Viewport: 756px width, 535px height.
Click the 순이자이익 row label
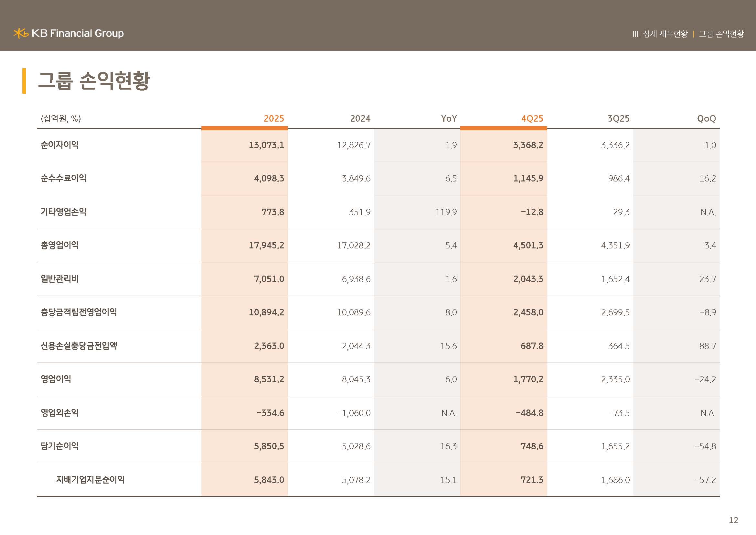(59, 145)
